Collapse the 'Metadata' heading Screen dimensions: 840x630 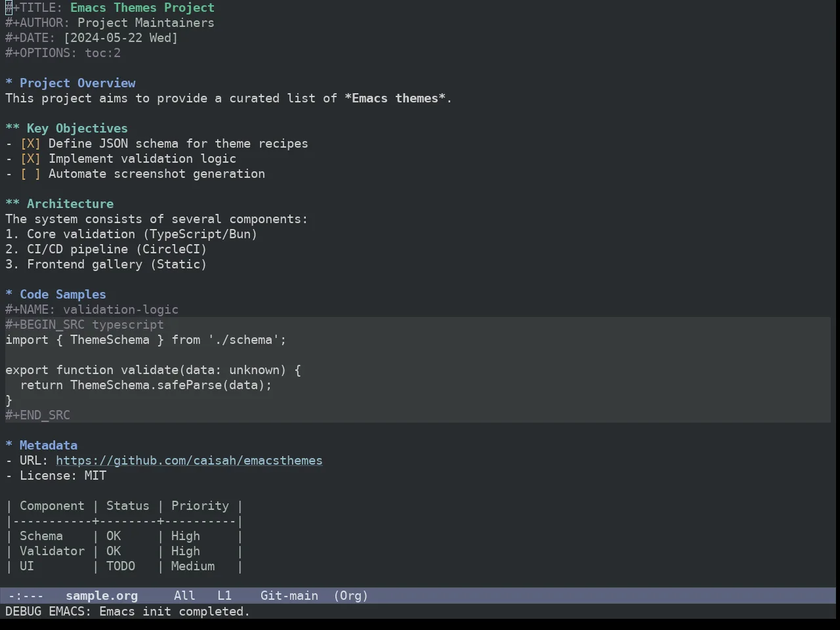point(41,446)
